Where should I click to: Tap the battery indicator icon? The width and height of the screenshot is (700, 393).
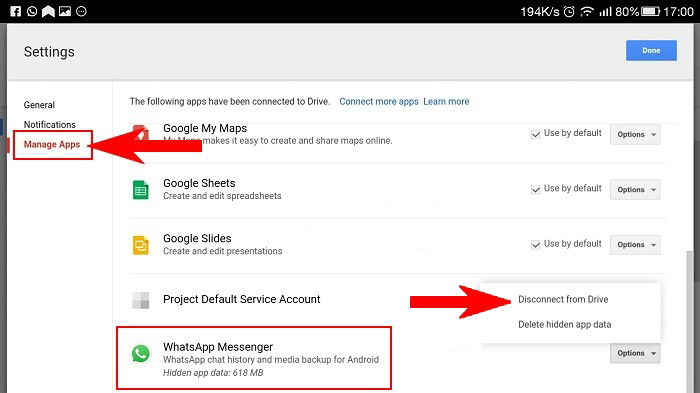tap(650, 12)
